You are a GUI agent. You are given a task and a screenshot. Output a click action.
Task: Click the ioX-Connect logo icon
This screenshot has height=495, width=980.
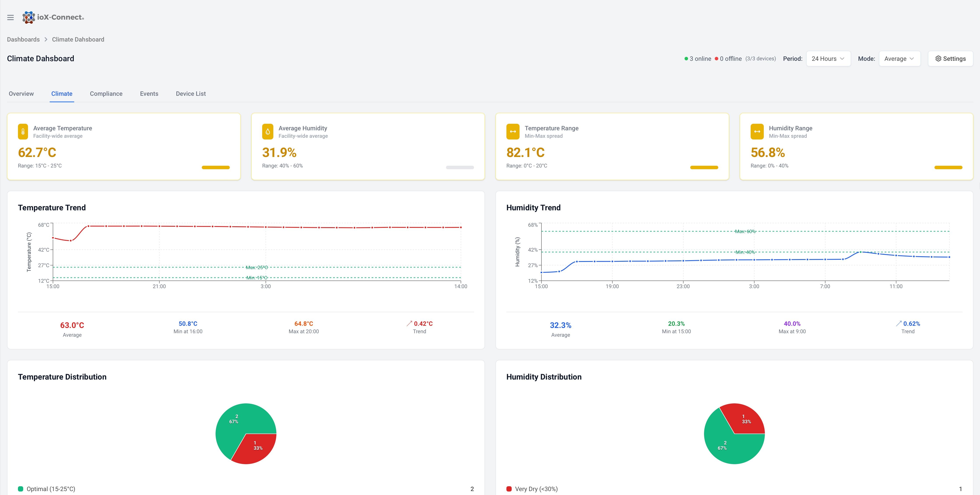28,17
